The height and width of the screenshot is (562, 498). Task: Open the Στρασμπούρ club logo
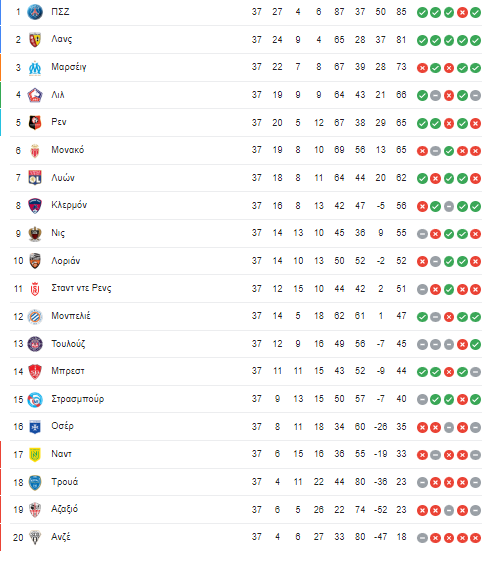pyautogui.click(x=35, y=399)
